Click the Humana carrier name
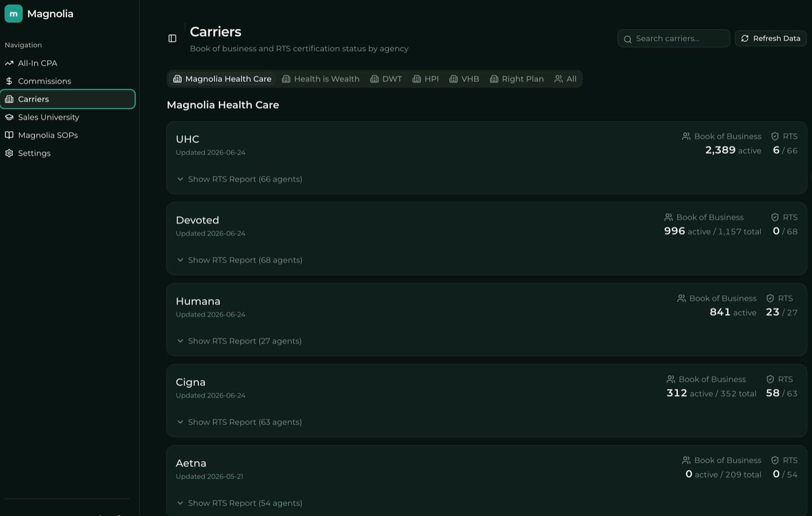This screenshot has width=812, height=516. (198, 301)
